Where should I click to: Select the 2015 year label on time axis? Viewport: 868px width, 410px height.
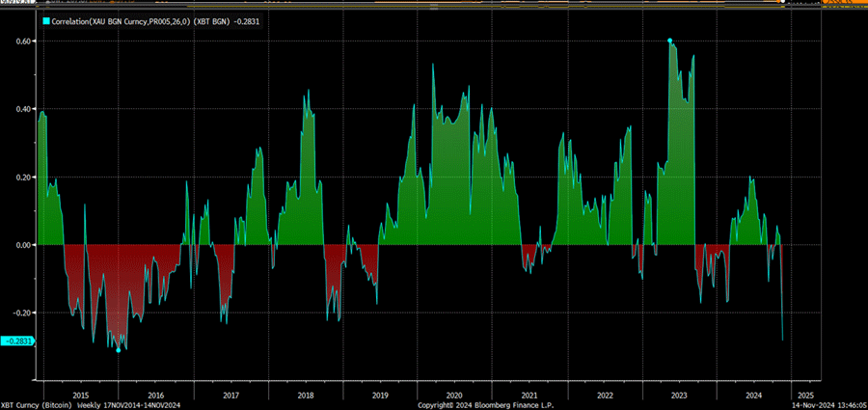coord(81,396)
